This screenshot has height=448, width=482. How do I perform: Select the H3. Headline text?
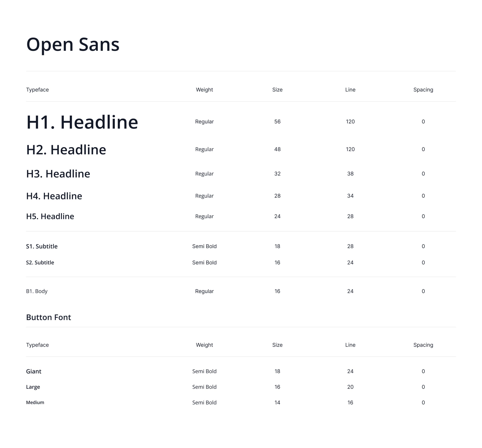58,174
